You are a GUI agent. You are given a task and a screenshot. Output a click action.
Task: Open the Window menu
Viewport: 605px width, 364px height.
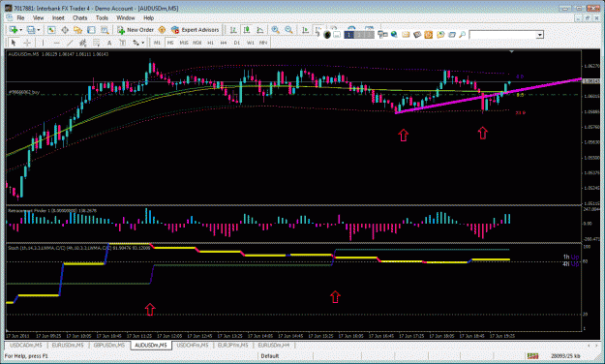click(x=126, y=17)
